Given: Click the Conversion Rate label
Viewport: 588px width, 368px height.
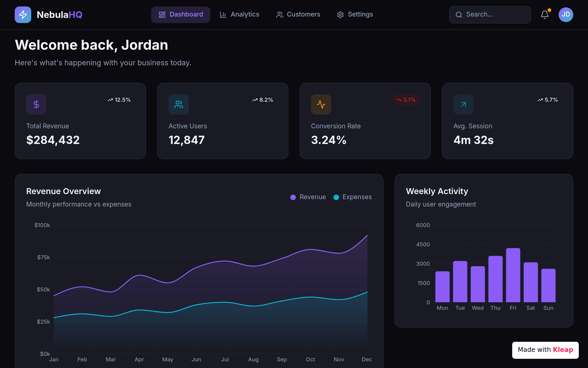Looking at the screenshot, I should (336, 126).
